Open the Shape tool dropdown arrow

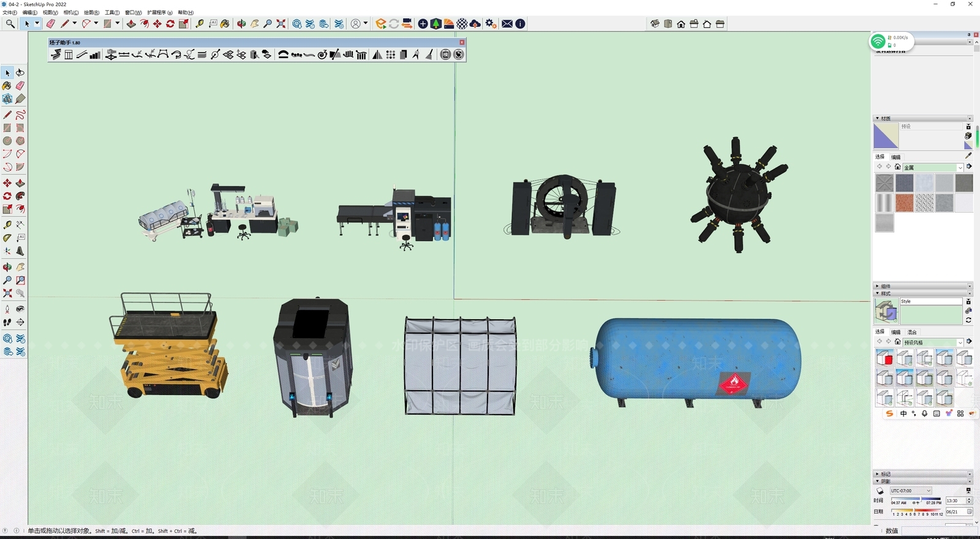(117, 24)
